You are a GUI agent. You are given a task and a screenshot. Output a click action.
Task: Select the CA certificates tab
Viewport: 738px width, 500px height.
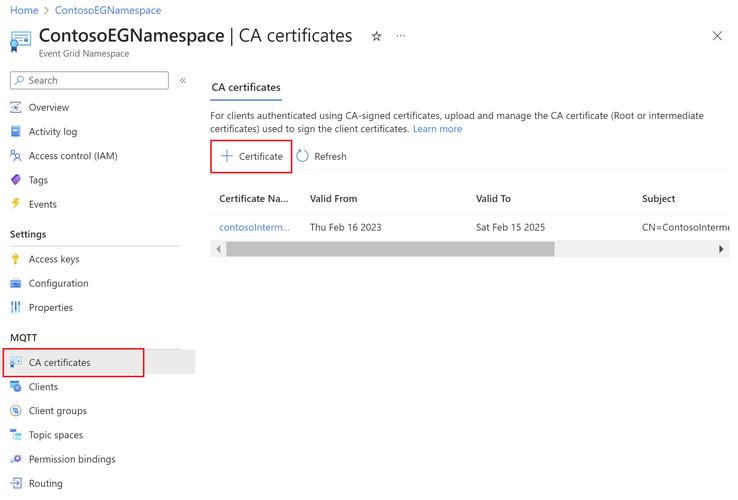point(246,88)
